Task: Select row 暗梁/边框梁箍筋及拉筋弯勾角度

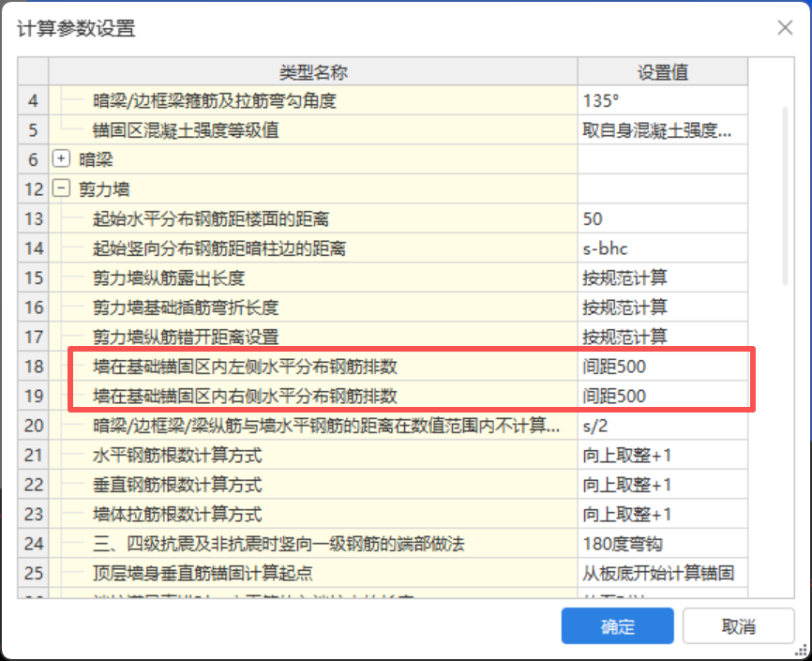Action: coord(313,100)
